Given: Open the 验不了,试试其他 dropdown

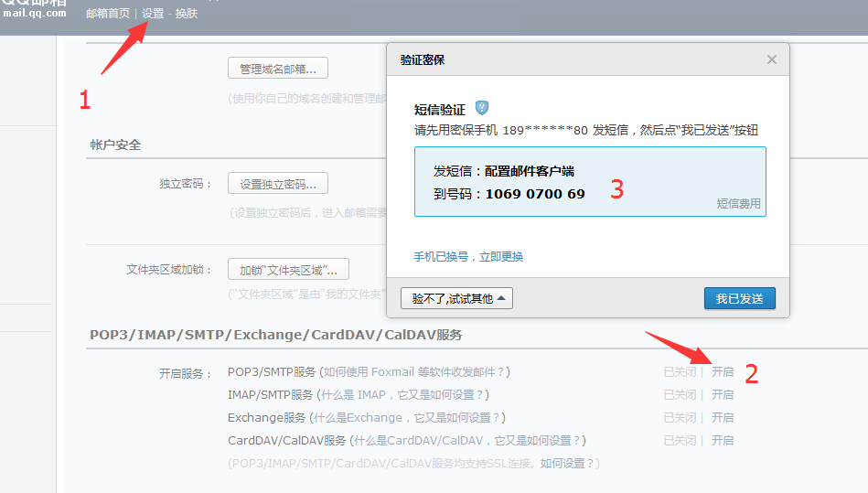Looking at the screenshot, I should click(456, 298).
